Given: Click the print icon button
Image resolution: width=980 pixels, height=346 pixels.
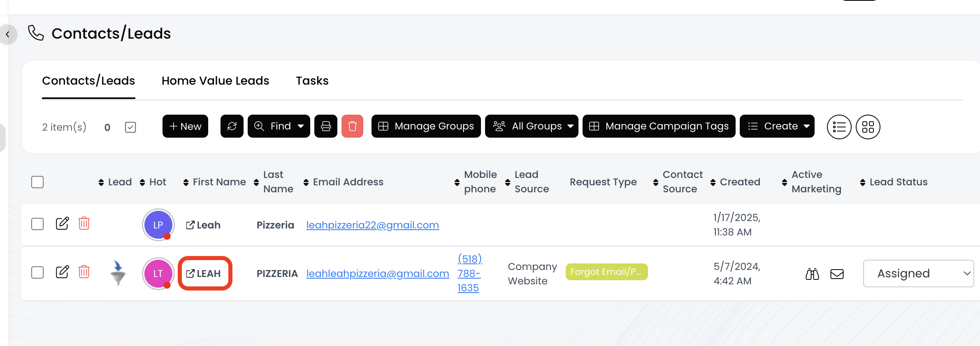Looking at the screenshot, I should [x=326, y=126].
